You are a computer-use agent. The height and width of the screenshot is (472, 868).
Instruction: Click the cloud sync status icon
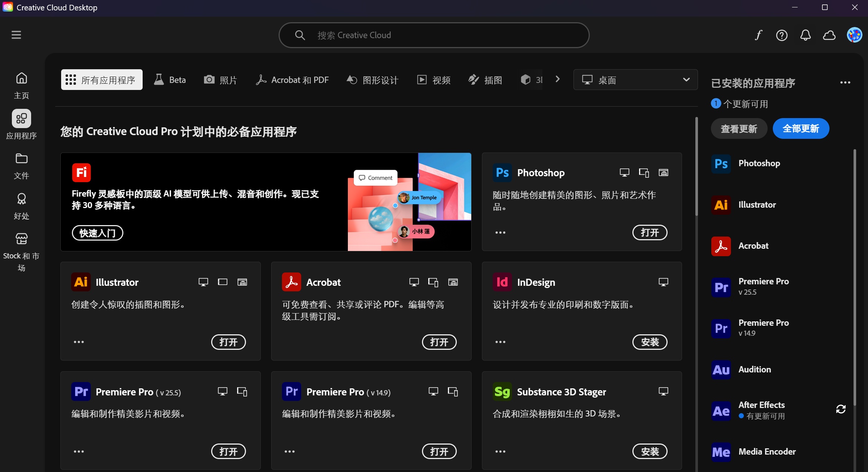(x=829, y=35)
